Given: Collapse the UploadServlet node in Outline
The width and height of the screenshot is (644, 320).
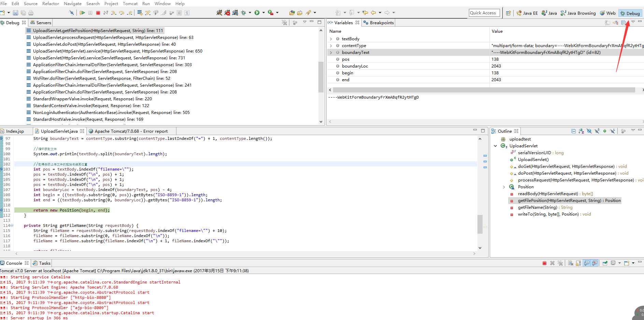Looking at the screenshot, I should pos(496,146).
